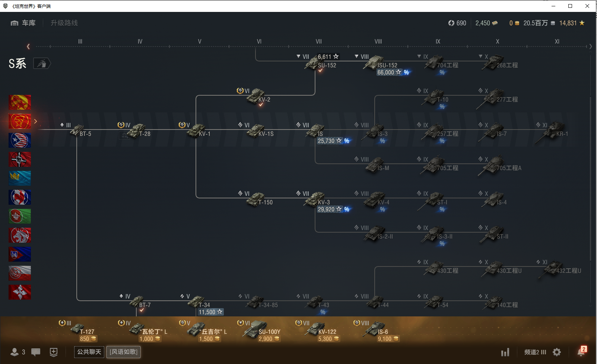Image resolution: width=597 pixels, height=364 pixels.
Task: Select the Czechoslovak lion nation flag
Action: [20, 235]
